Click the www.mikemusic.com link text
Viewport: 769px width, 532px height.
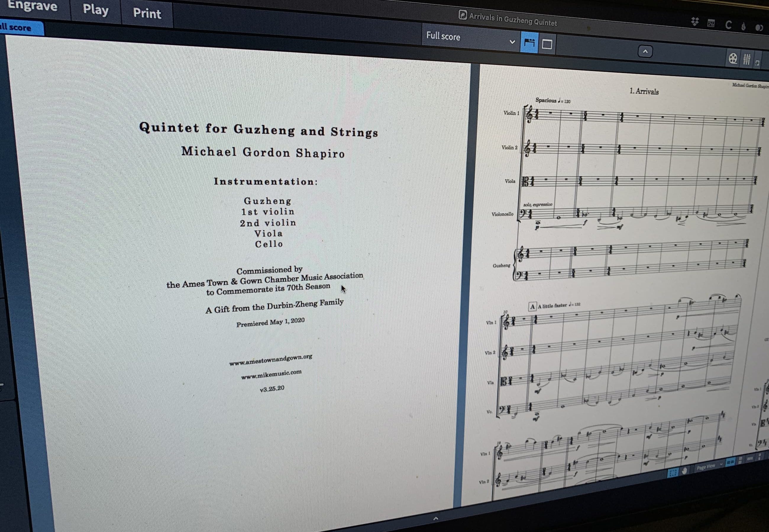click(x=271, y=374)
